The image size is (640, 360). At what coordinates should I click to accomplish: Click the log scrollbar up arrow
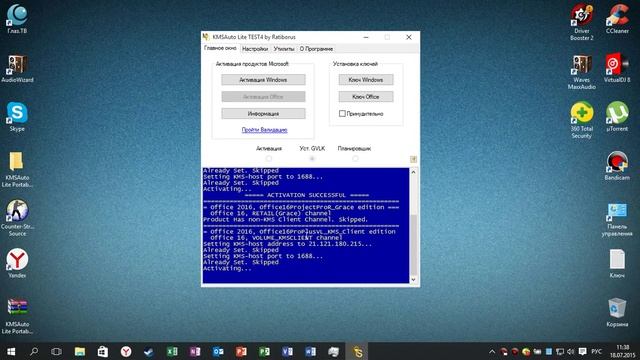pyautogui.click(x=413, y=172)
